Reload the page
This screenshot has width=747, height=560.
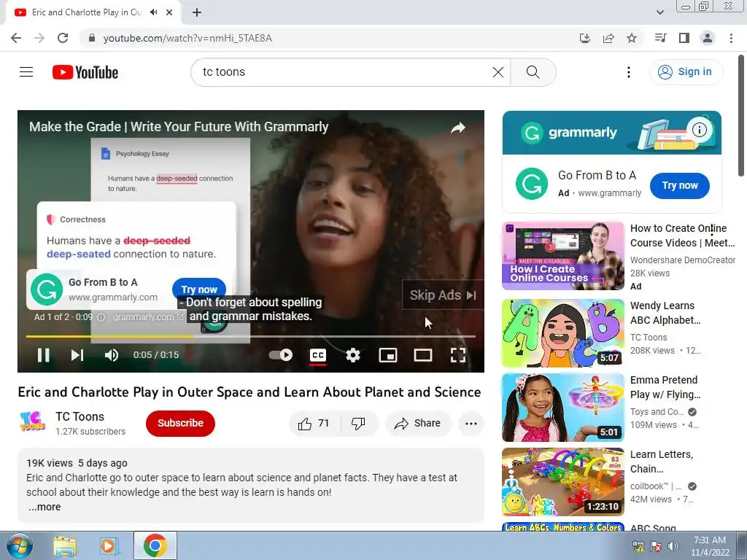(x=63, y=38)
